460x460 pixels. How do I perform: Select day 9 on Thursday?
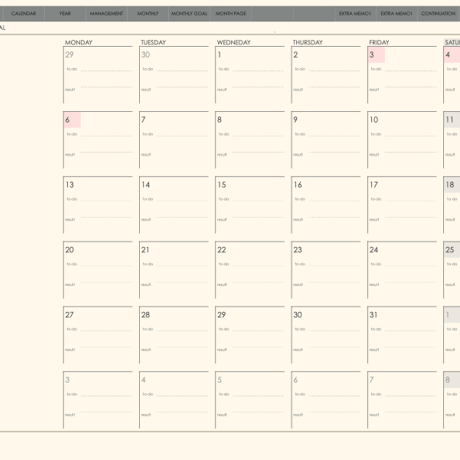(x=295, y=120)
